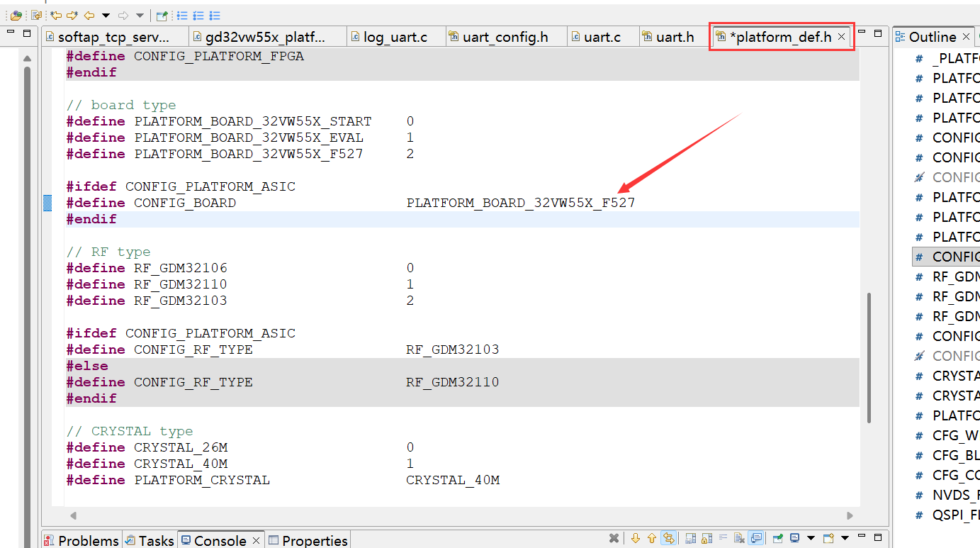980x548 pixels.
Task: Click Console's Next output down arrow
Action: click(636, 539)
